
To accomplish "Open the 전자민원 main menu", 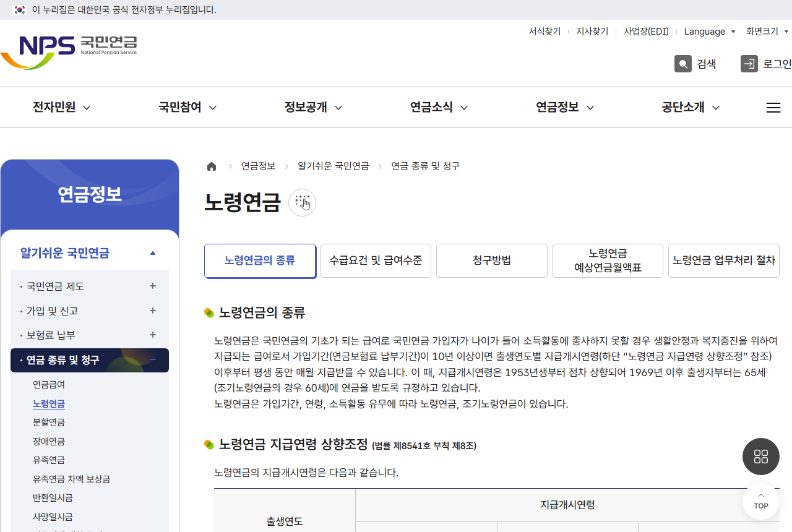I will pos(61,107).
